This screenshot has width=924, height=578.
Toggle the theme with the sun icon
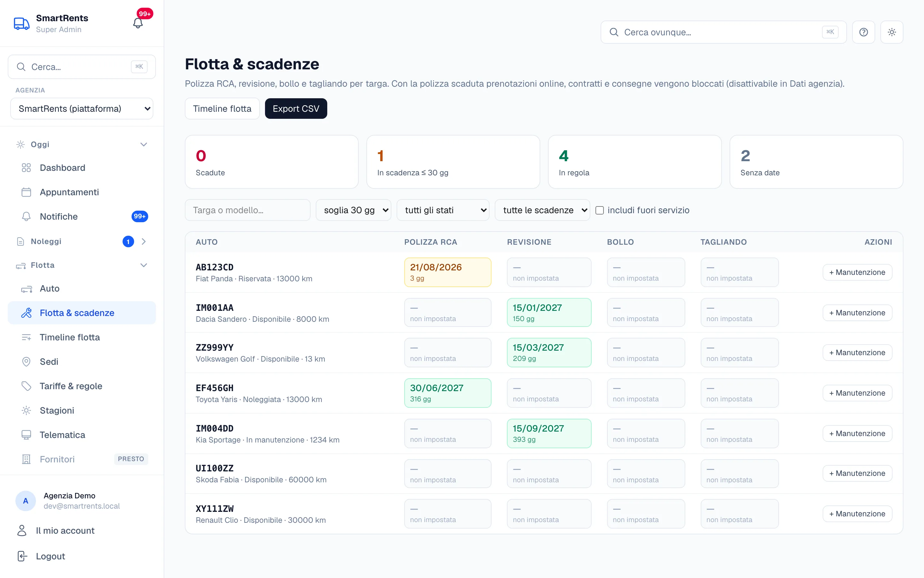click(892, 32)
